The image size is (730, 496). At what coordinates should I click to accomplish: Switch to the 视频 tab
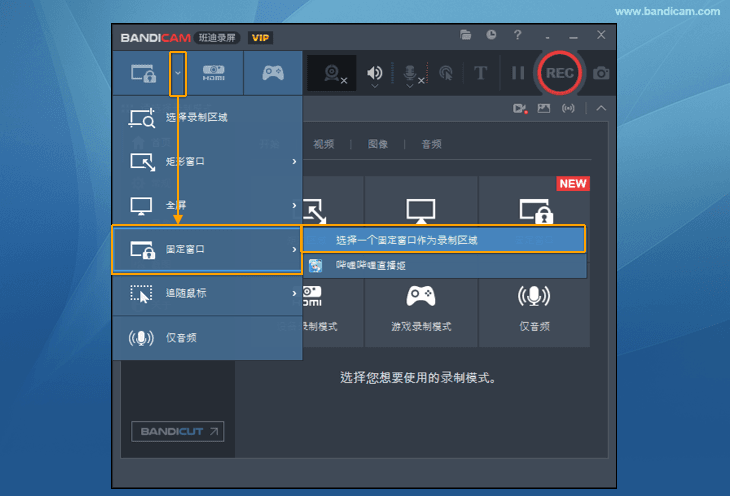pos(324,144)
